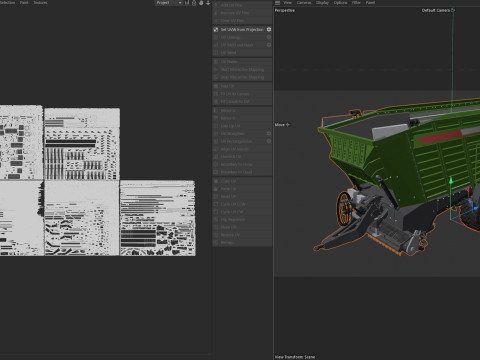The width and height of the screenshot is (480, 360).
Task: Choose Mirror V
Action: 242,118
